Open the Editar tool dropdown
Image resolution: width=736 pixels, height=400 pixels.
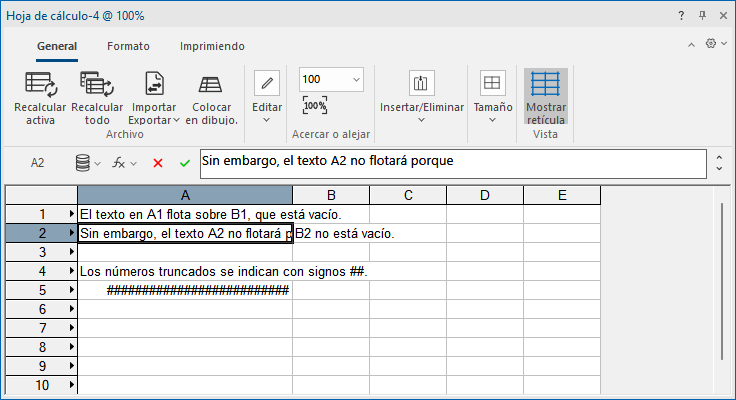coord(267,97)
